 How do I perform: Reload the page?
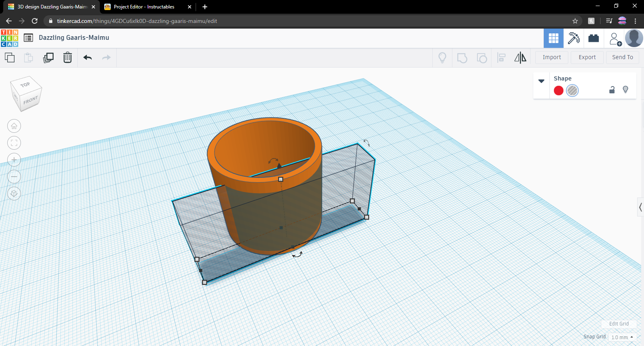coord(35,21)
